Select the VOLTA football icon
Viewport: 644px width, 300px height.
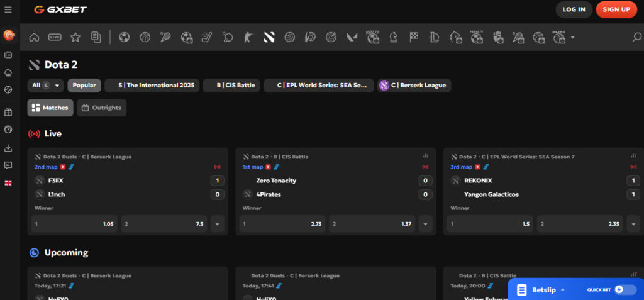click(x=372, y=37)
